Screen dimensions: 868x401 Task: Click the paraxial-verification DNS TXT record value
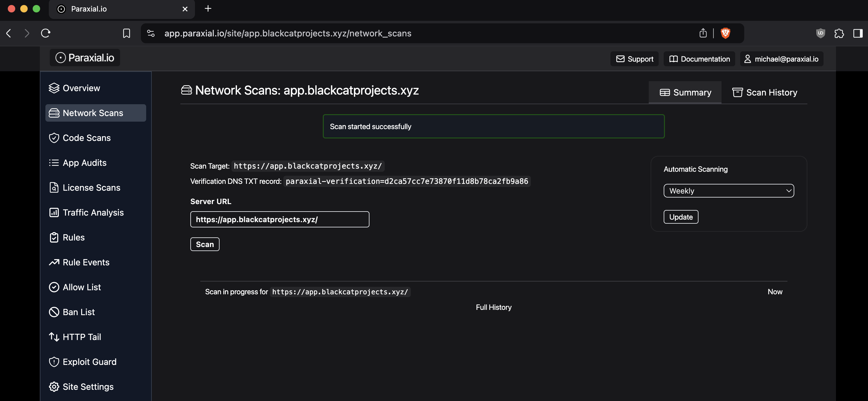pyautogui.click(x=407, y=181)
